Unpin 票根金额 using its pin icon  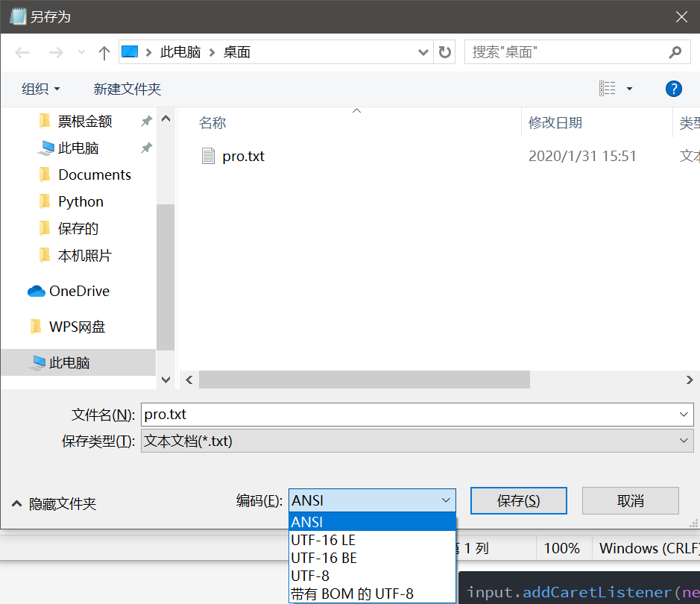click(x=146, y=121)
